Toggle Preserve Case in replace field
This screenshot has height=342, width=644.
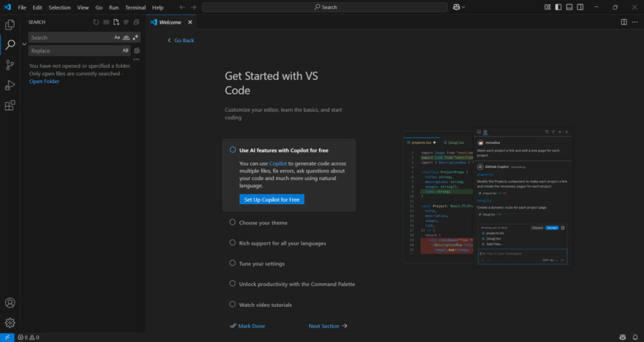(x=125, y=50)
